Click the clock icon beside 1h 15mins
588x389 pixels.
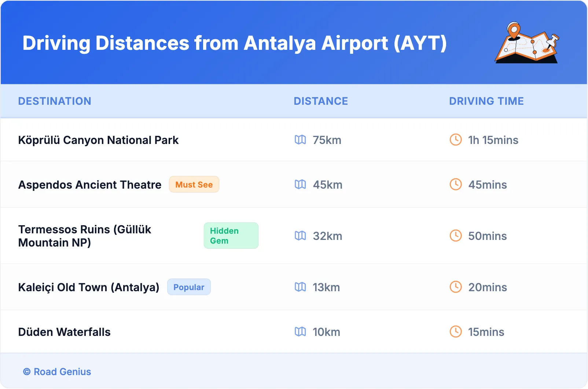pyautogui.click(x=456, y=140)
